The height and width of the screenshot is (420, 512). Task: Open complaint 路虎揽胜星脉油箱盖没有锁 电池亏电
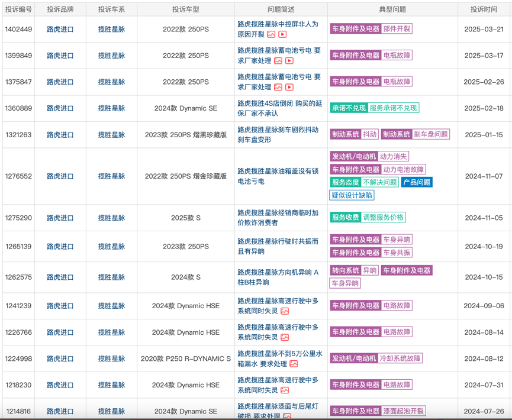(x=278, y=176)
